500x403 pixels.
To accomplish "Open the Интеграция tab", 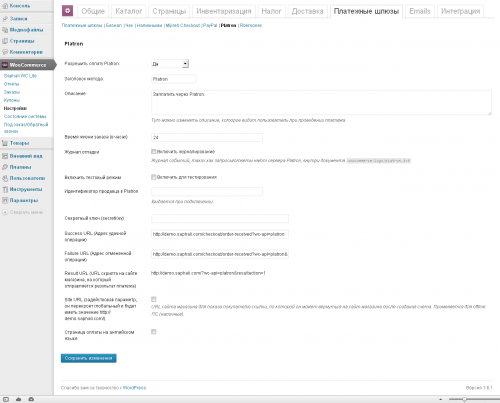I will 460,11.
